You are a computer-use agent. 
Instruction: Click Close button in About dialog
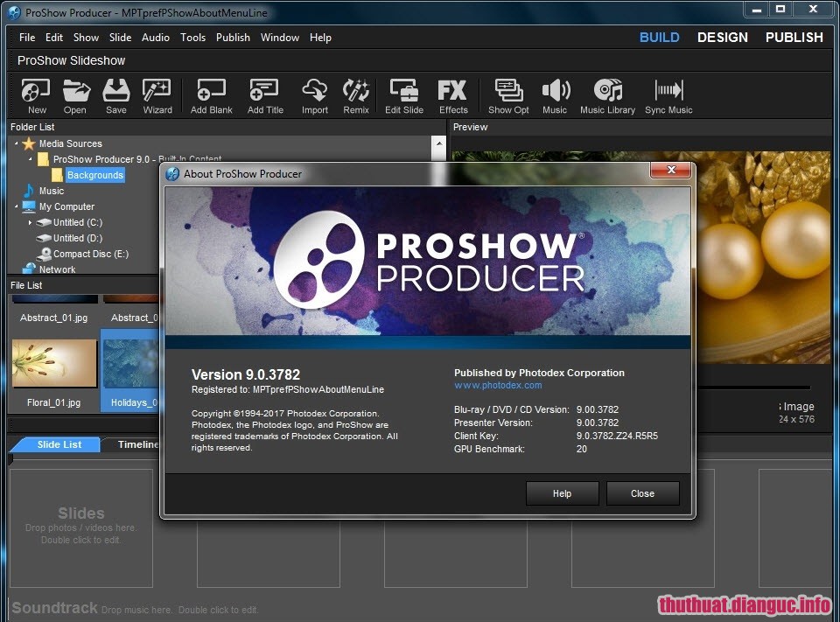(x=642, y=493)
